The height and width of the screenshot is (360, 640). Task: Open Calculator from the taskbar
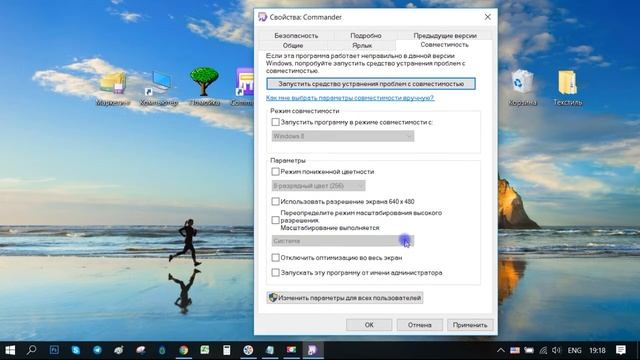point(227,350)
